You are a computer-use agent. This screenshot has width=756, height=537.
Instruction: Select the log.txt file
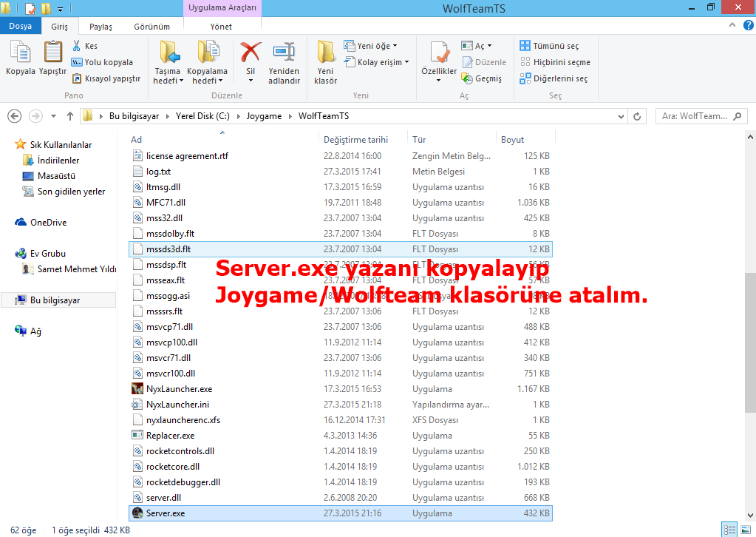tap(341, 172)
